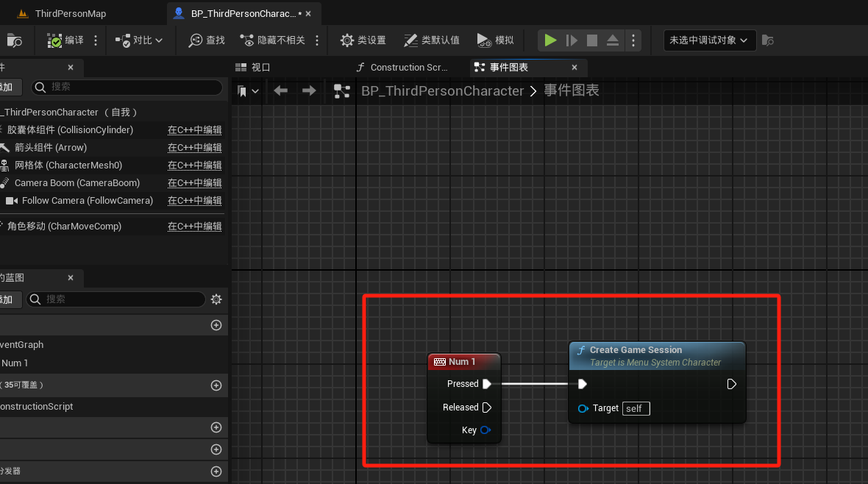The height and width of the screenshot is (484, 868).
Task: Select Num 1 event in My Blueprint
Action: tap(15, 363)
